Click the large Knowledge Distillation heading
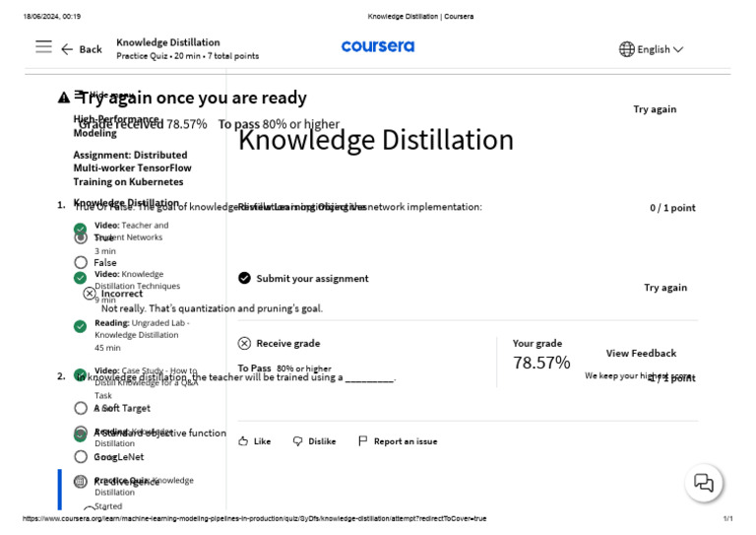The image size is (756, 535). [x=376, y=140]
